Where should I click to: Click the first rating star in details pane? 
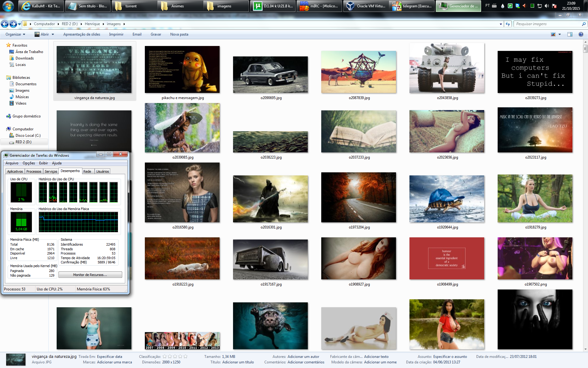coord(165,356)
